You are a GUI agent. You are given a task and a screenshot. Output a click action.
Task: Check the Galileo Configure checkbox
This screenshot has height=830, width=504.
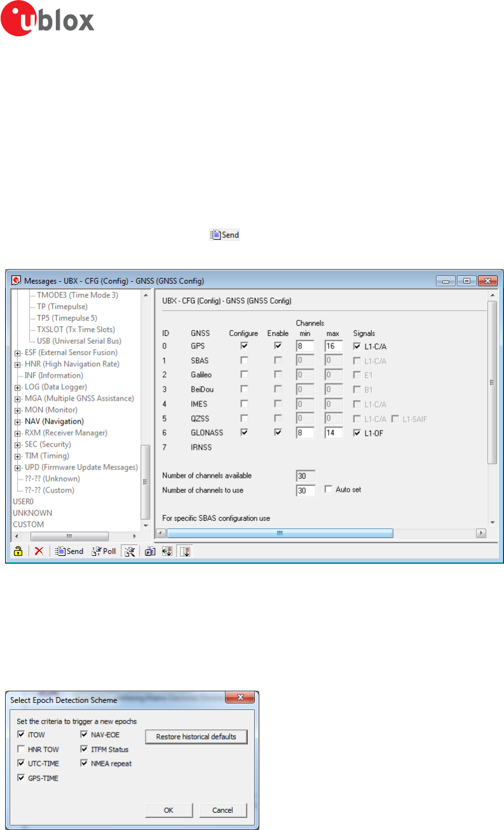click(243, 375)
